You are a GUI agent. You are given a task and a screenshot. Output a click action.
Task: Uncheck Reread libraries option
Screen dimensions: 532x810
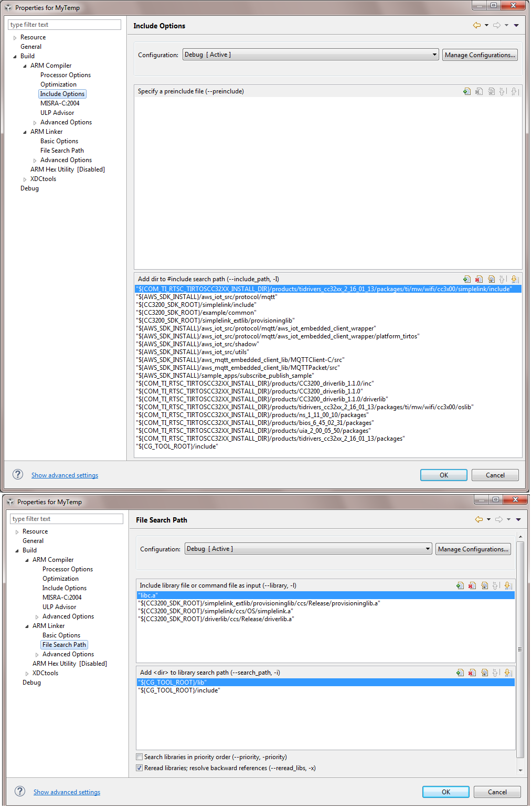coord(140,768)
